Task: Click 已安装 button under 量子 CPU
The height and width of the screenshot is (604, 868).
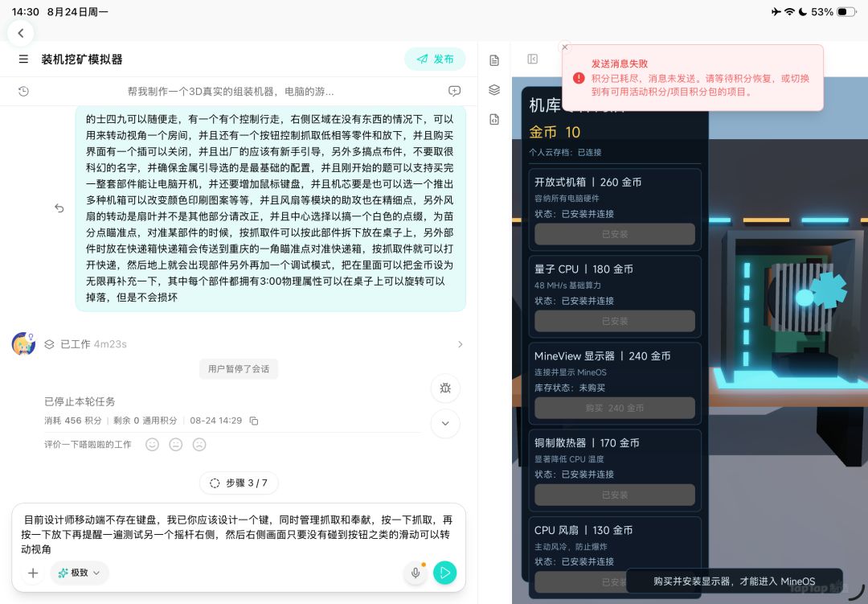Action: pos(615,322)
